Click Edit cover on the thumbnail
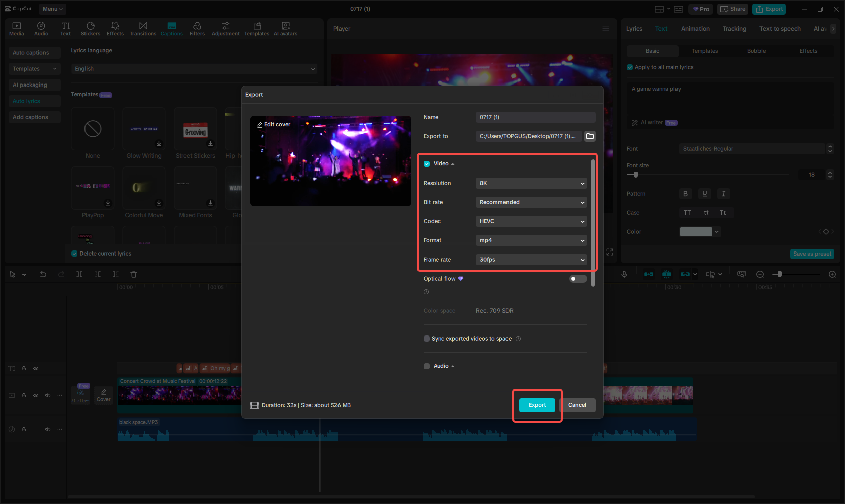This screenshot has height=504, width=845. (x=274, y=125)
